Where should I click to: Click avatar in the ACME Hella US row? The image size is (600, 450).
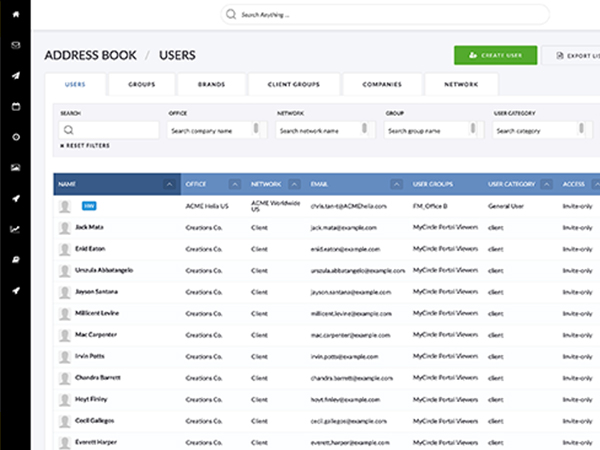pyautogui.click(x=64, y=206)
